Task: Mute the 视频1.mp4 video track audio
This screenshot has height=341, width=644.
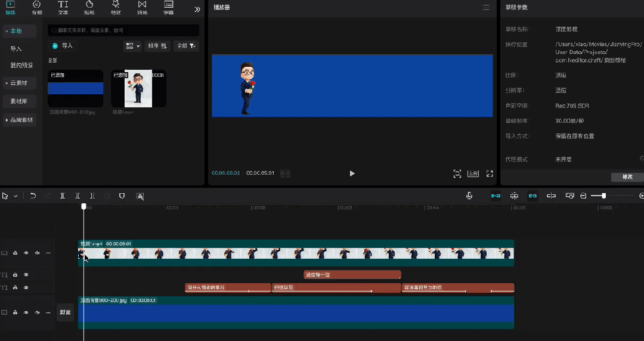Action: [x=37, y=253]
